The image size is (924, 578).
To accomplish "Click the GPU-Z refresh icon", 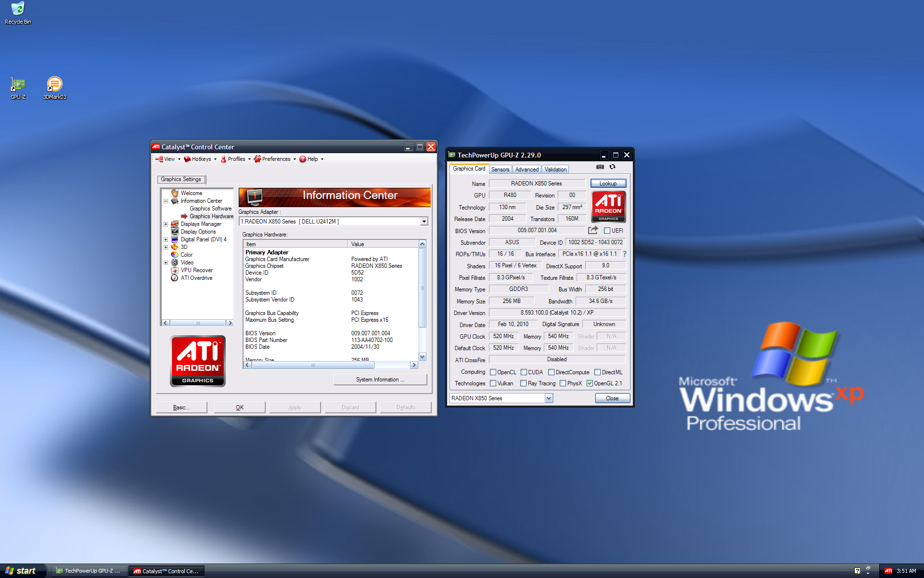I will pyautogui.click(x=612, y=167).
